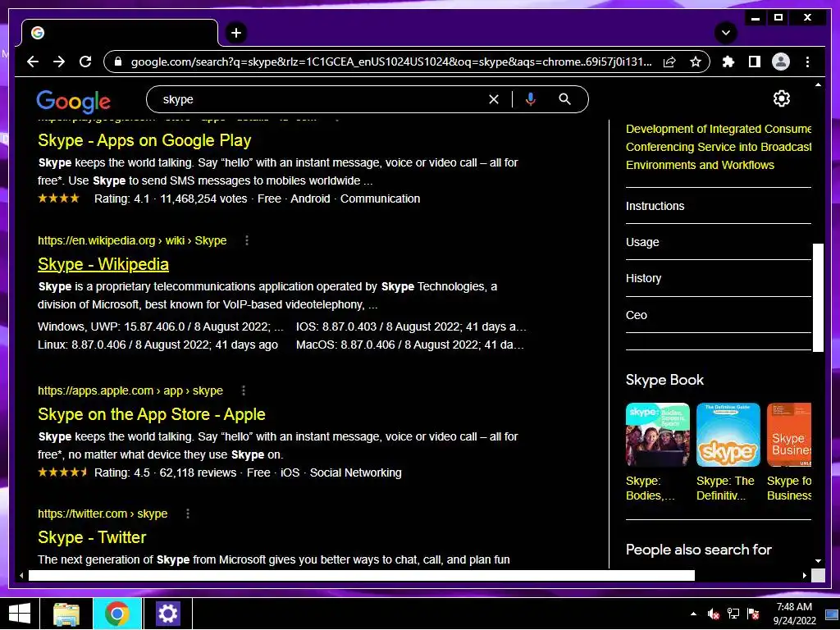Open options for Wikipedia result
This screenshot has height=630, width=840.
point(246,240)
